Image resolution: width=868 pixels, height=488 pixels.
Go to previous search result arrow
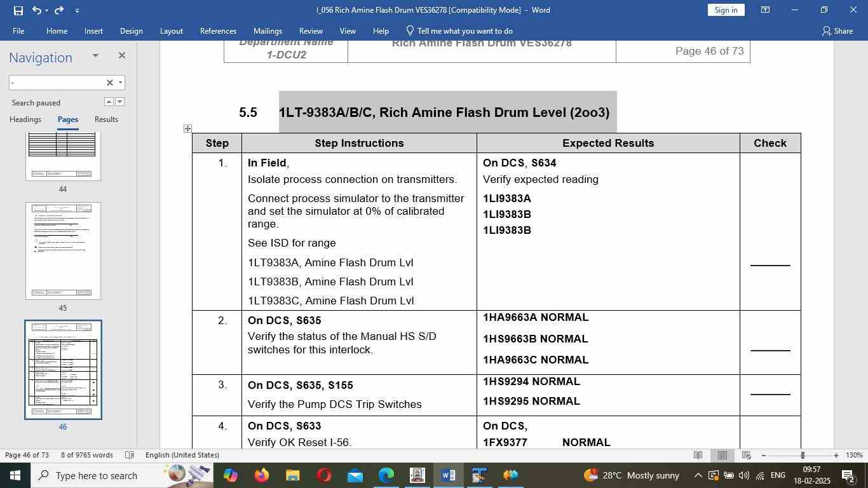[109, 102]
